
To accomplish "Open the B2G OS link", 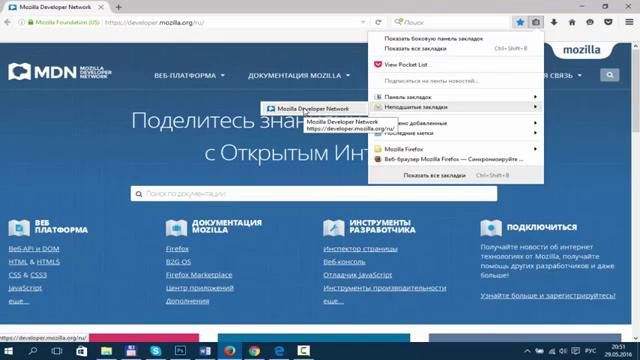I will pos(178,262).
